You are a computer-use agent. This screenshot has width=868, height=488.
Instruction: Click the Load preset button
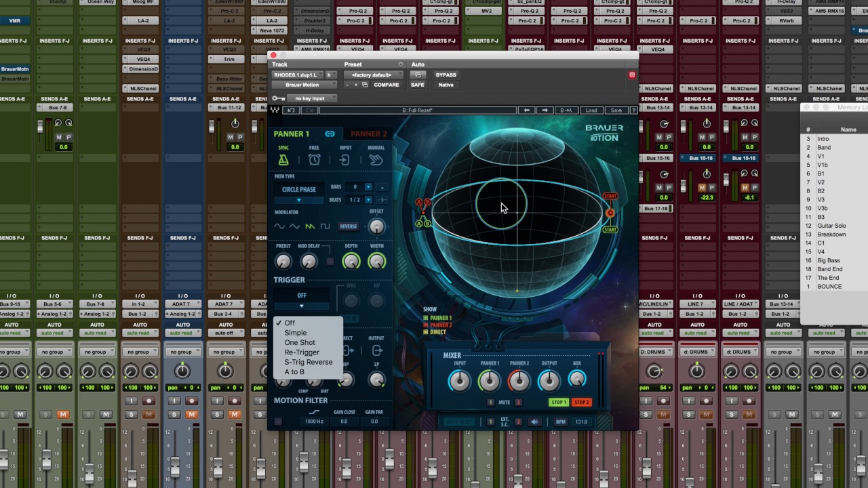pos(591,110)
